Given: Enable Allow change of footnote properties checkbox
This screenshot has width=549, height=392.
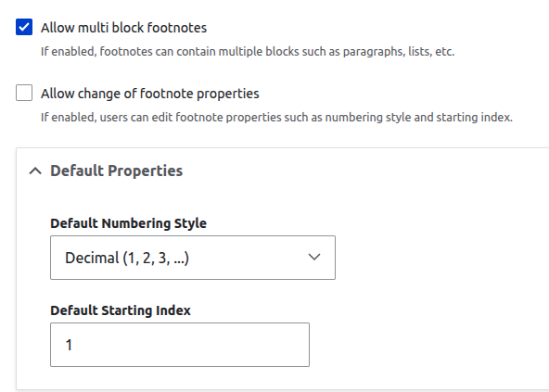Looking at the screenshot, I should [x=24, y=93].
